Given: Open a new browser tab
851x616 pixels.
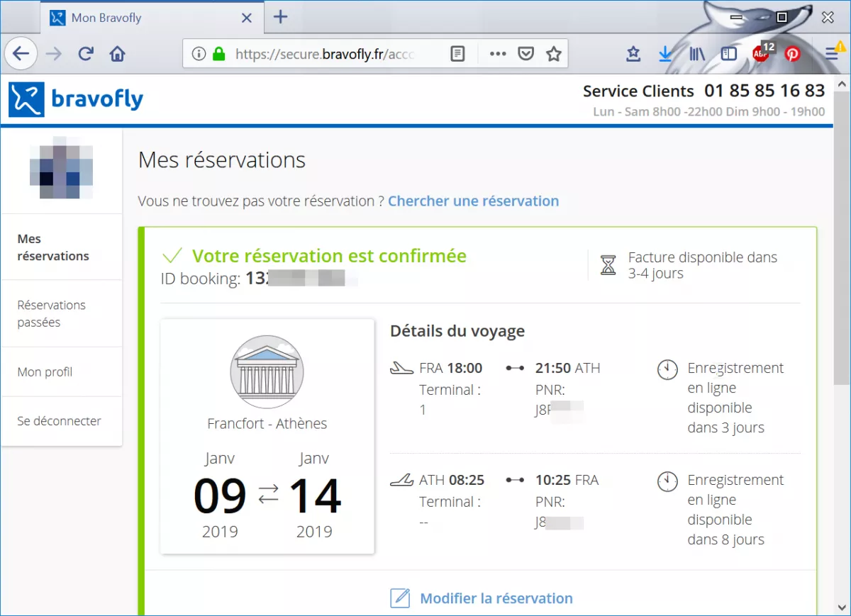Looking at the screenshot, I should [281, 17].
